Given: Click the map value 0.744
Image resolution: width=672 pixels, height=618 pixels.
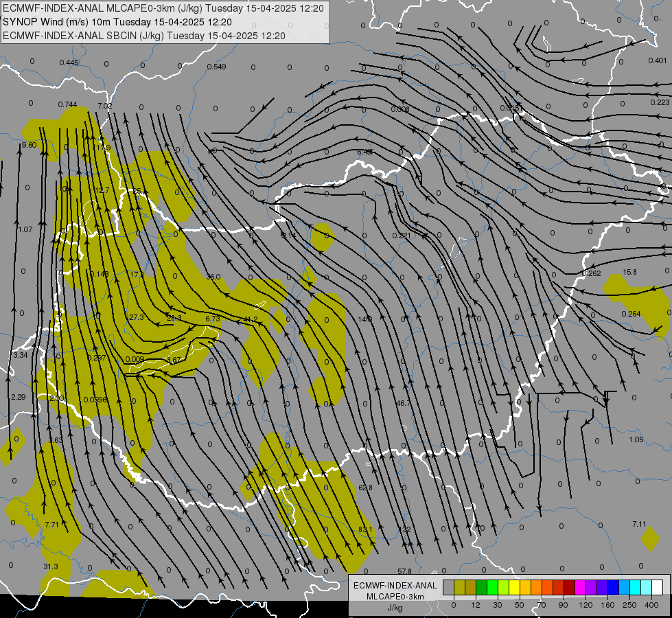Looking at the screenshot, I should pyautogui.click(x=68, y=104).
